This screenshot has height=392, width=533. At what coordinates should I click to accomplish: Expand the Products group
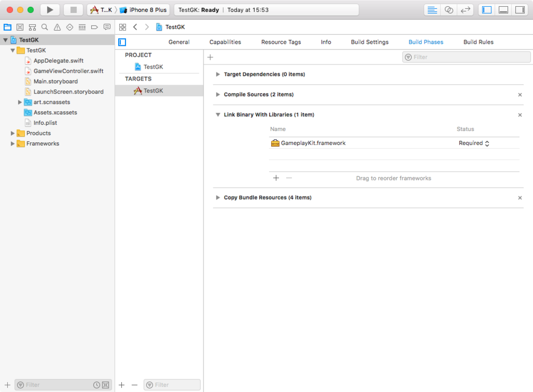(12, 134)
